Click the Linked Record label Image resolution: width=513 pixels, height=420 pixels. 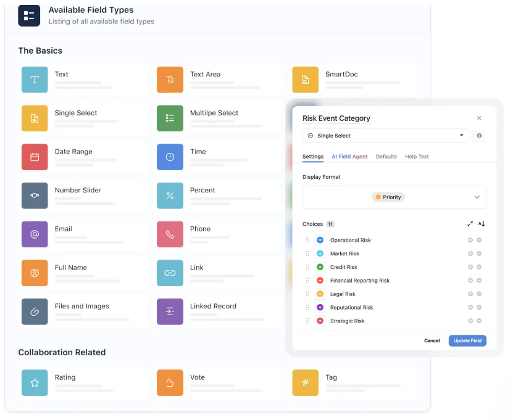coord(213,307)
